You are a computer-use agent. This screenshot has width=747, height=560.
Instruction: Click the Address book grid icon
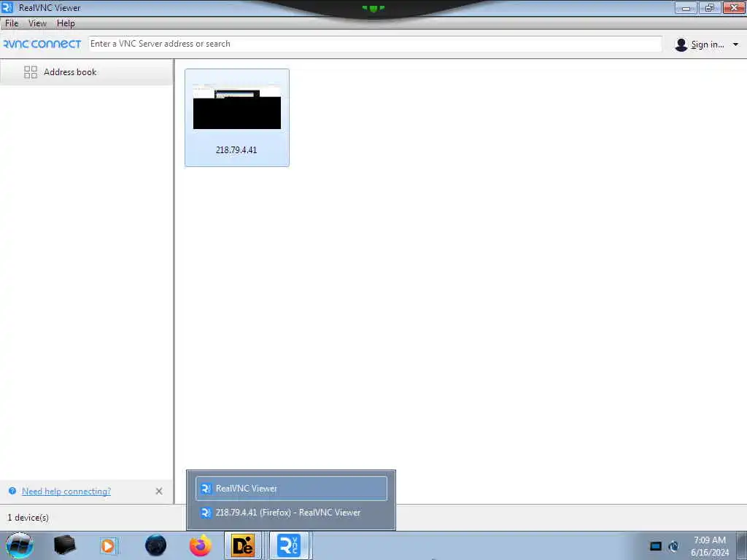31,72
